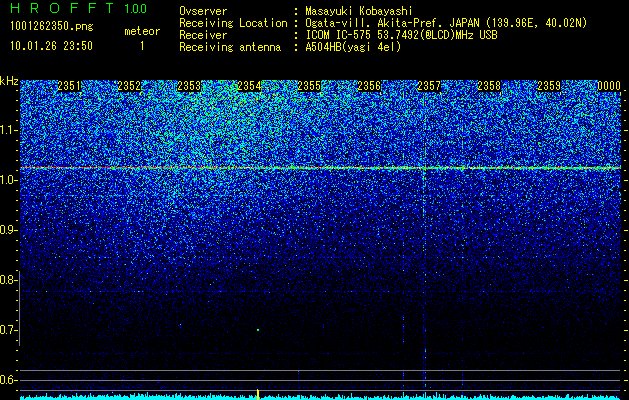Click the date stamp 10.01.26 23:50
The height and width of the screenshot is (400, 629).
[52, 46]
